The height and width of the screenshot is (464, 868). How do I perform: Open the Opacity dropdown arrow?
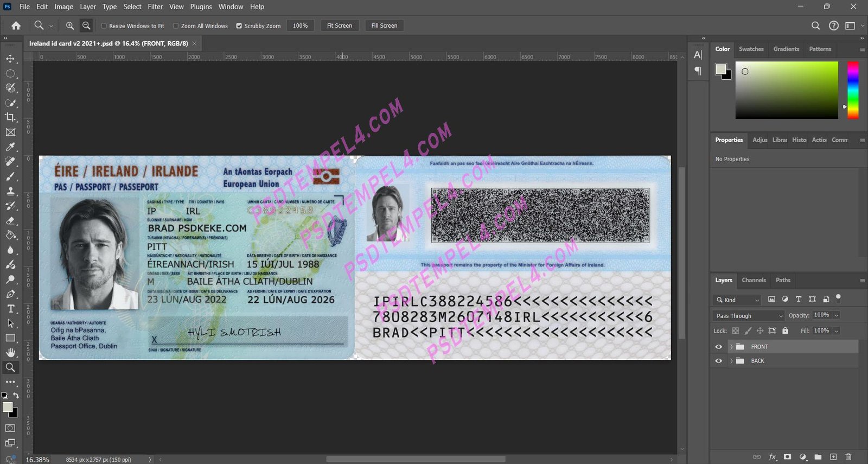coord(837,315)
